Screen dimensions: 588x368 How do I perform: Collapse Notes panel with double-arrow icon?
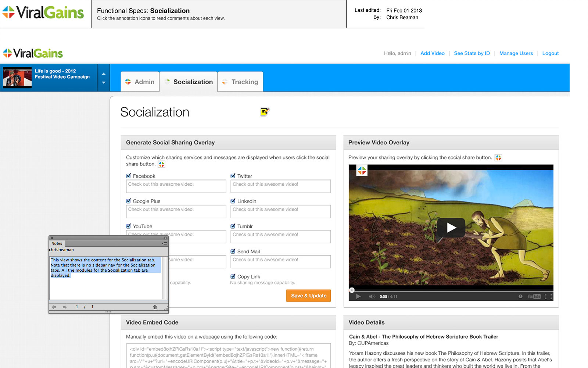(x=165, y=238)
